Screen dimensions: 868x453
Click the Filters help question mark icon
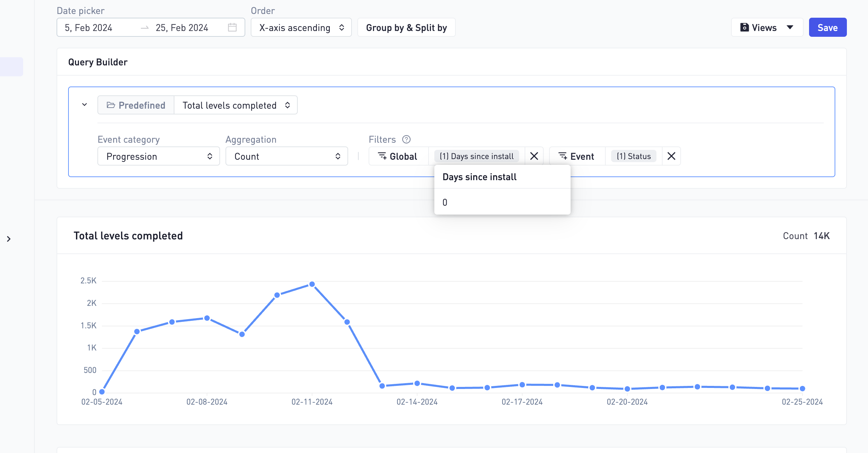pos(406,139)
